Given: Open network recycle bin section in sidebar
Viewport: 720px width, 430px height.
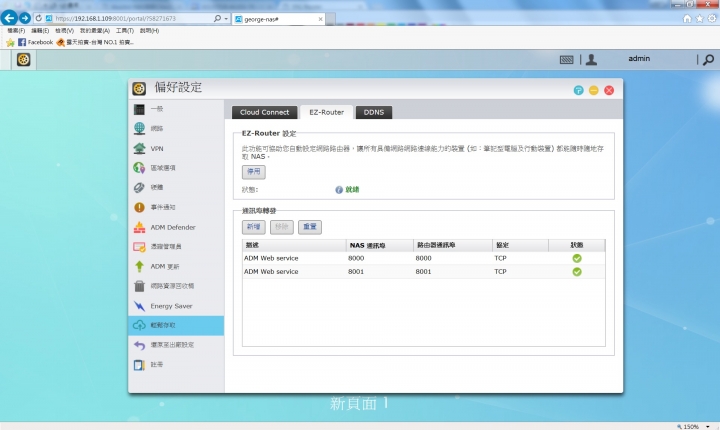Looking at the screenshot, I should tap(176, 286).
